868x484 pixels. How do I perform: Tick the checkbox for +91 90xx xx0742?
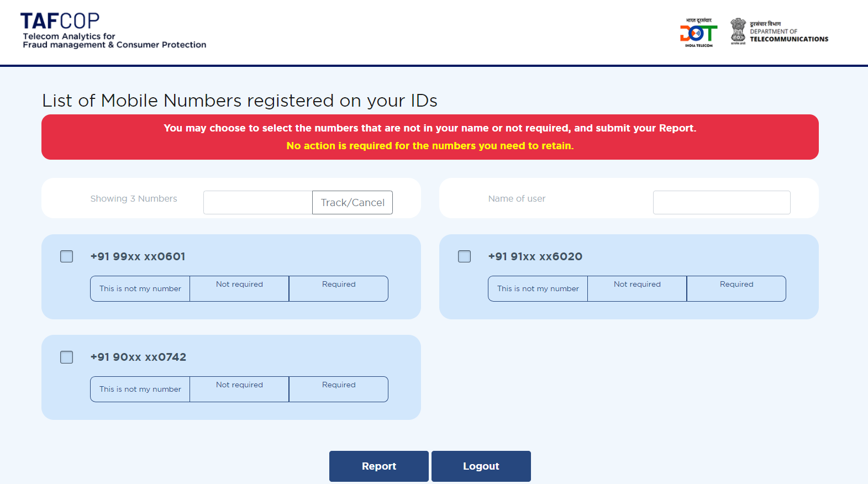click(x=66, y=357)
